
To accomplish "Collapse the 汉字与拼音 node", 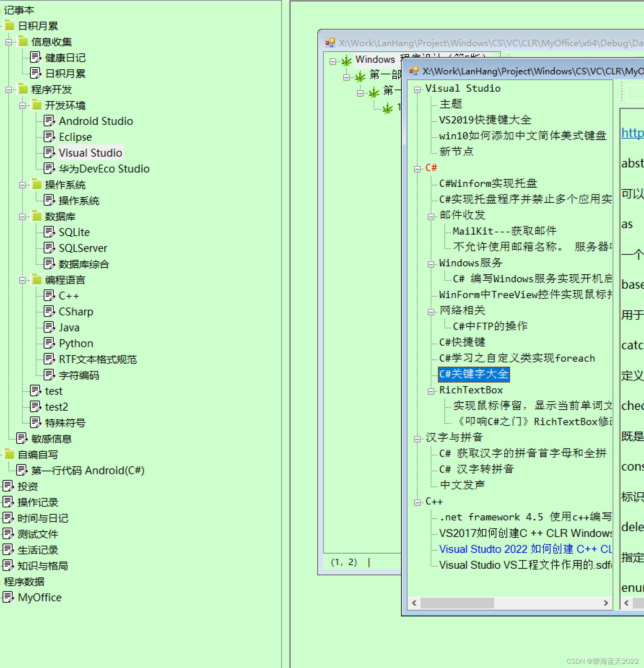I will point(417,439).
